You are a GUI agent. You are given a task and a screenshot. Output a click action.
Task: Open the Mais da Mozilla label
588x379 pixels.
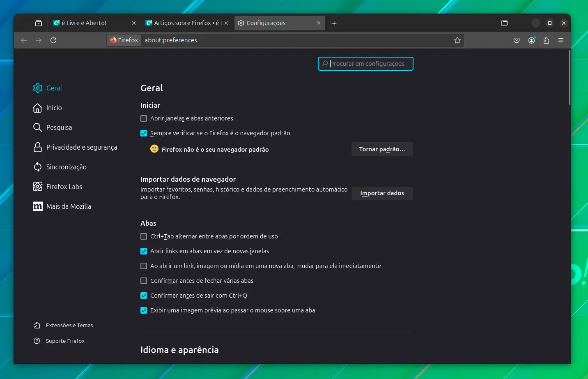[69, 206]
